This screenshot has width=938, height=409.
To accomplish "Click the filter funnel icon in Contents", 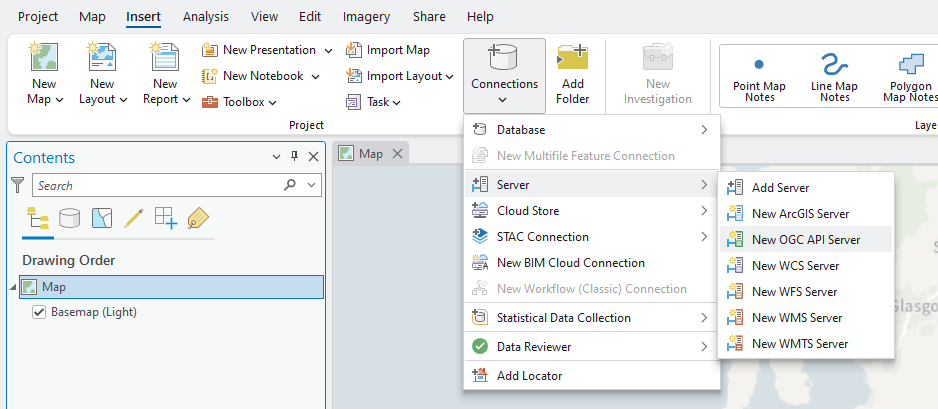I will (x=17, y=185).
